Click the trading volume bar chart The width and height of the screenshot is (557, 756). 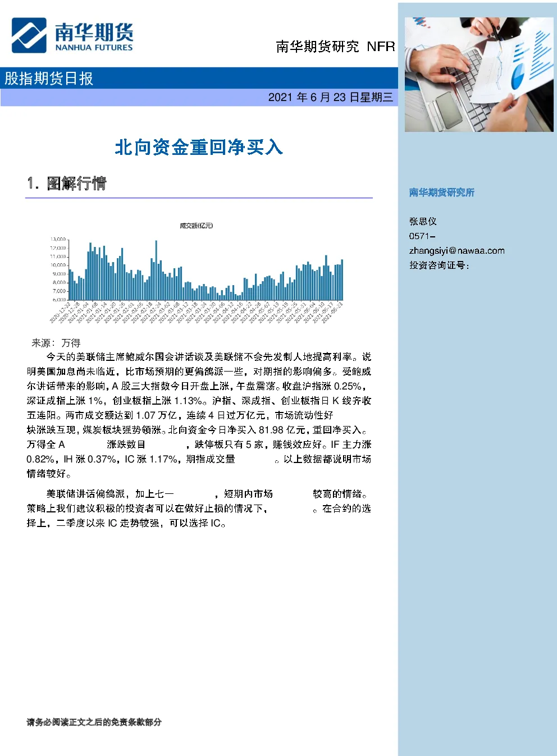click(x=197, y=273)
